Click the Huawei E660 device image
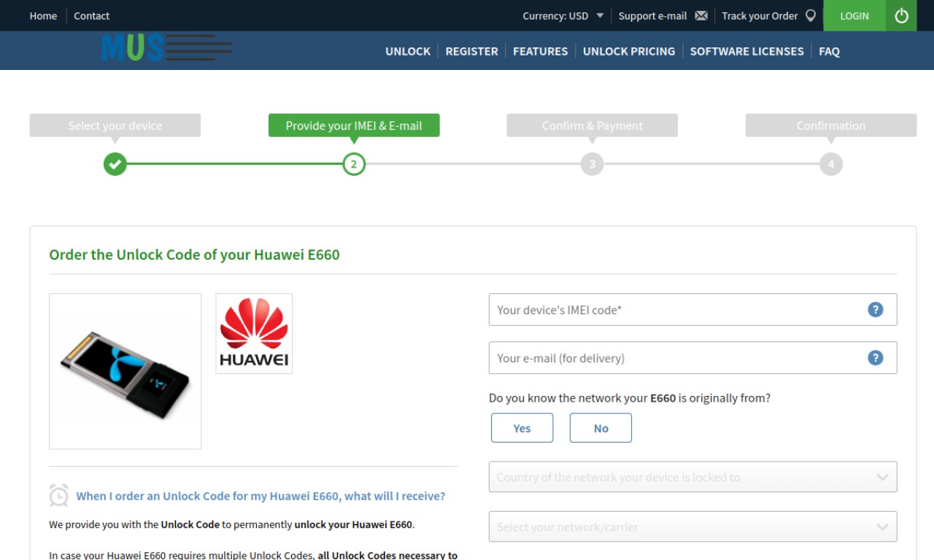 (x=125, y=371)
